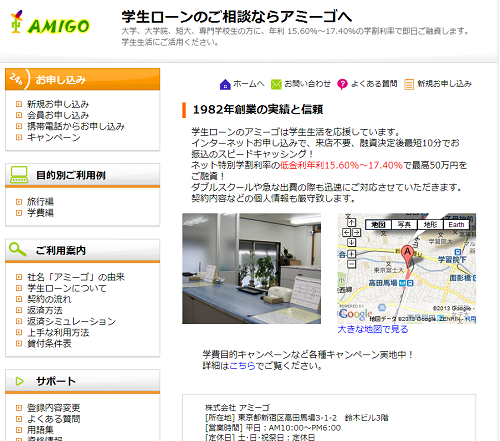Open the こちら campaign details link
Image resolution: width=500 pixels, height=441 pixels.
pyautogui.click(x=242, y=366)
